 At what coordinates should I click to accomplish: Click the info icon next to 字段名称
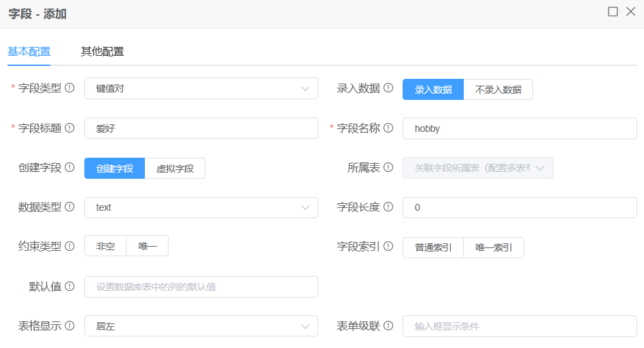pyautogui.click(x=388, y=128)
